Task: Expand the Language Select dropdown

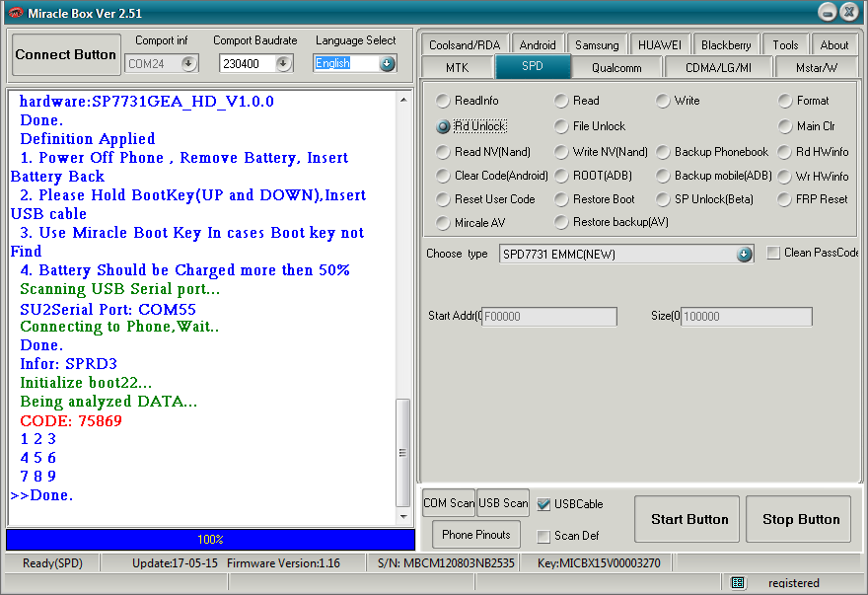Action: click(389, 62)
